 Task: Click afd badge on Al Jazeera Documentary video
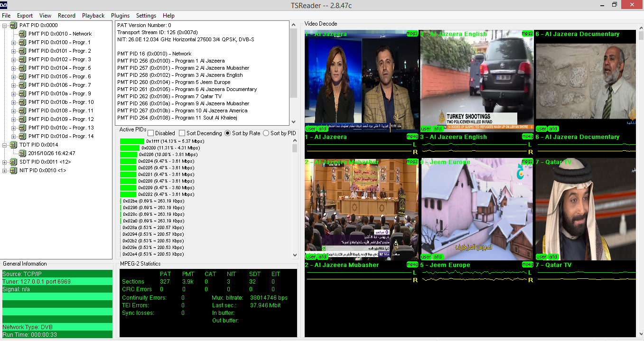pos(553,129)
